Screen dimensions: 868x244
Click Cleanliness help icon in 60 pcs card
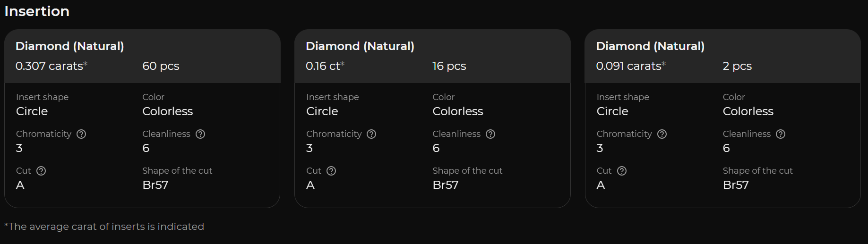(200, 134)
